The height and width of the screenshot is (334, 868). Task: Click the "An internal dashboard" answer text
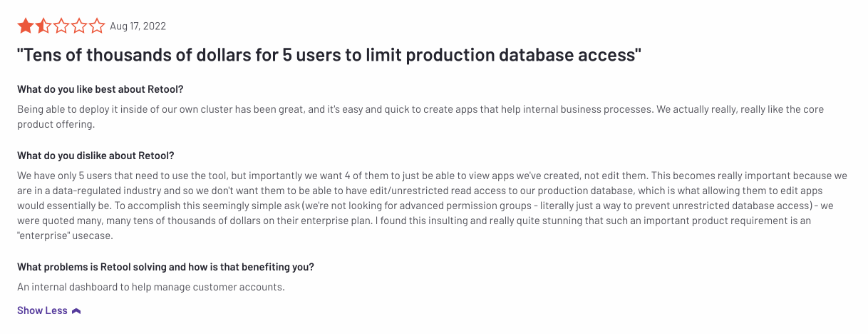150,287
